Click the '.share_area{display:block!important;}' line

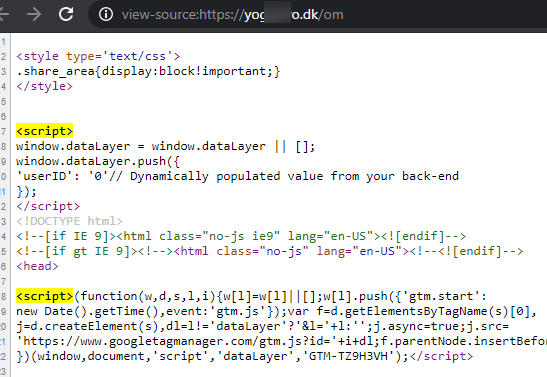tap(148, 71)
